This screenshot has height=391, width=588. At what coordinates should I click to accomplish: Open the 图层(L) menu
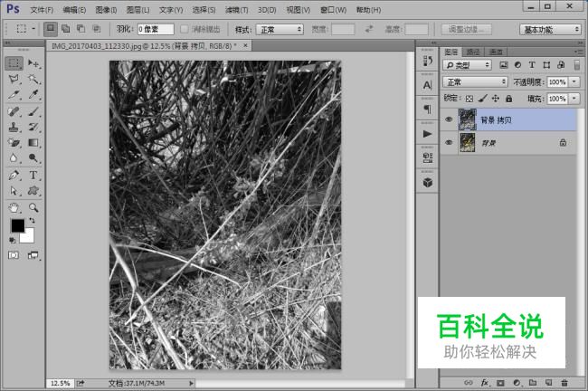[x=138, y=10]
